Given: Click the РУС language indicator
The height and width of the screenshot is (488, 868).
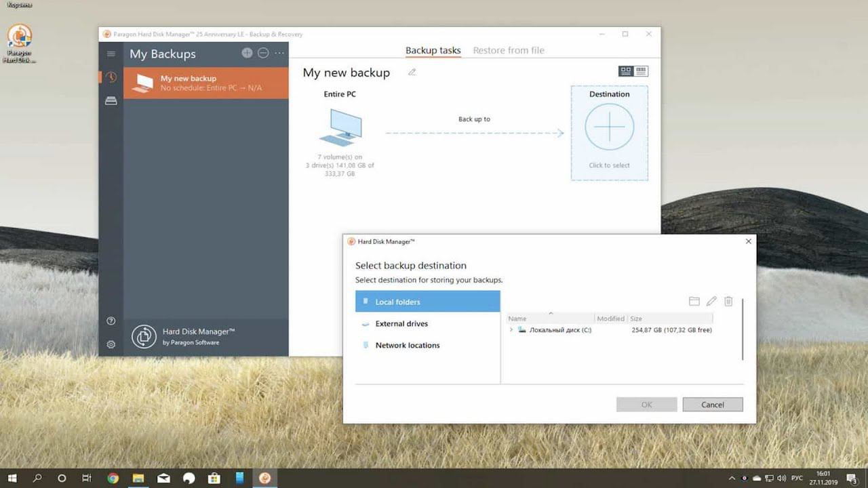Looking at the screenshot, I should pyautogui.click(x=798, y=478).
